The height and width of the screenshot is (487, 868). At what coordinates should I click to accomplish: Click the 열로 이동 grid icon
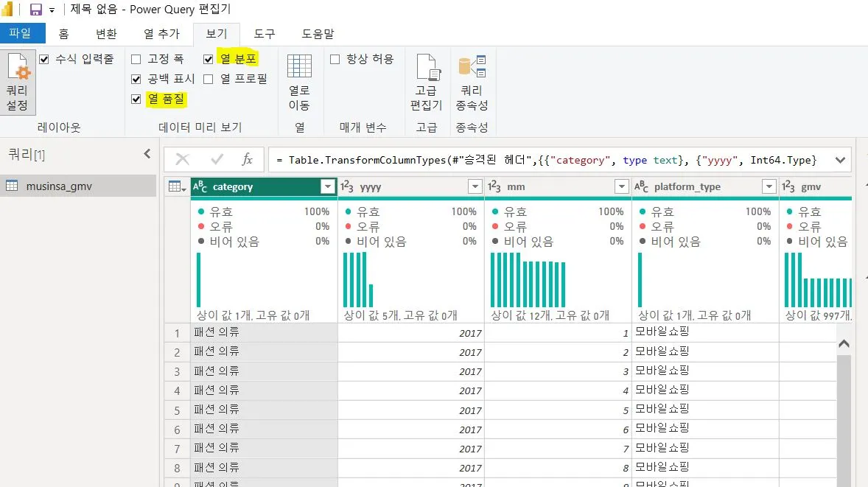tap(299, 66)
